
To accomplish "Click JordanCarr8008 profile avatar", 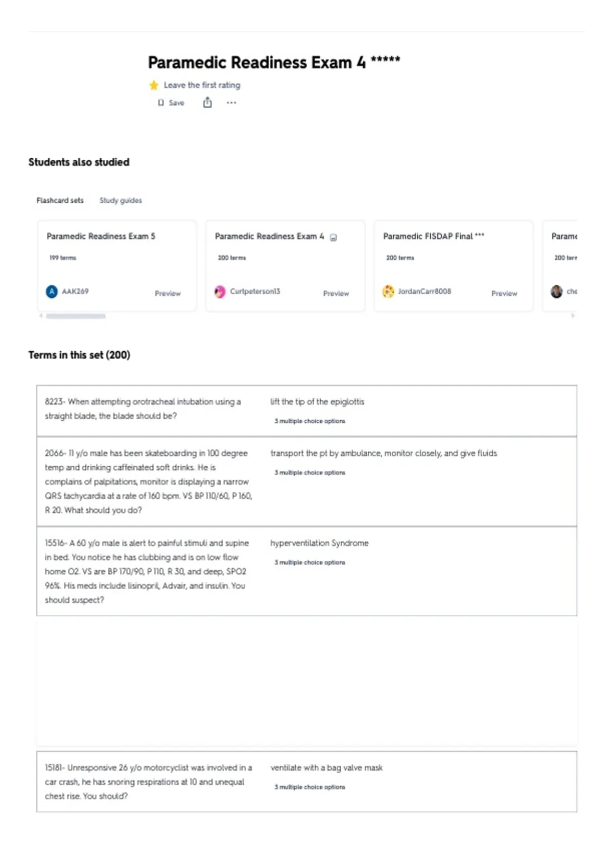I will [388, 292].
